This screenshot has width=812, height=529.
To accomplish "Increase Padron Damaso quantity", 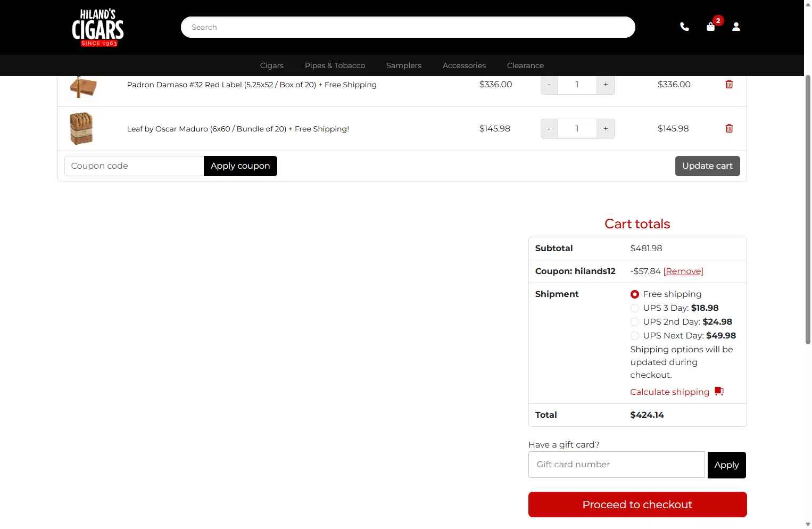I will (x=606, y=85).
